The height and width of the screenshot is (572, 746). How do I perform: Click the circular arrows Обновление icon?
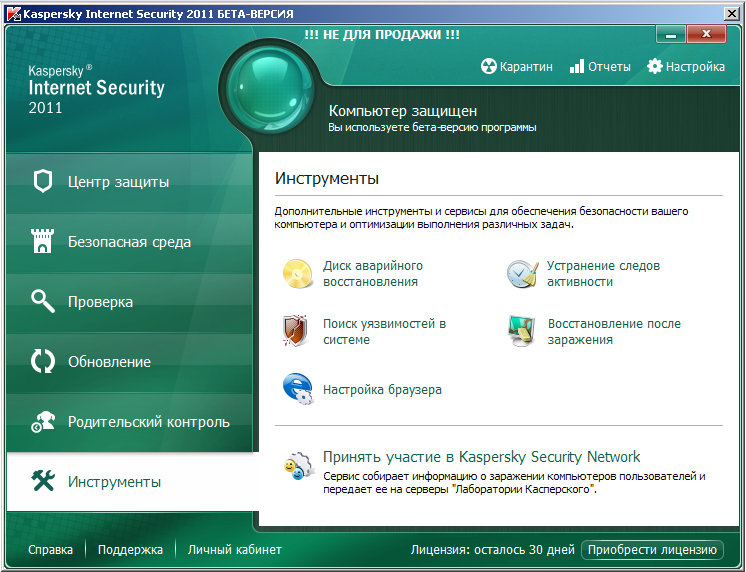point(43,361)
